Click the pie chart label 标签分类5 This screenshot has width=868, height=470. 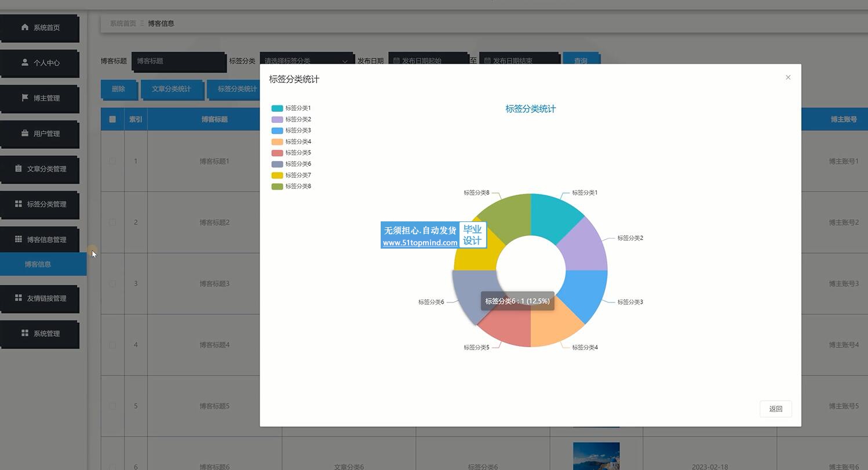(x=476, y=347)
